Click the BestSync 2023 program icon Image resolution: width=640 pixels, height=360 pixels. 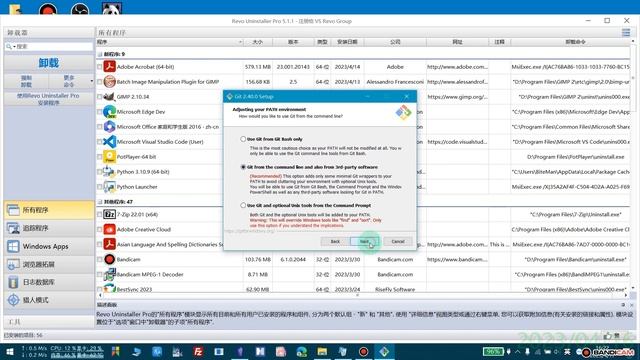tap(109, 289)
